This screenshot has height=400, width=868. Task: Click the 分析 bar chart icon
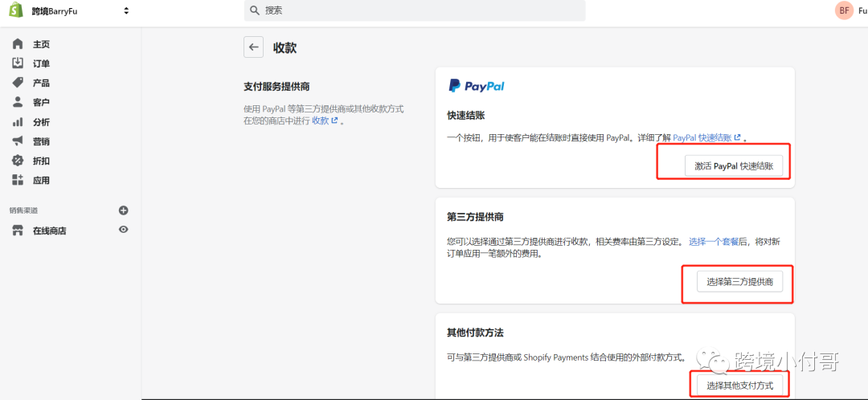click(x=18, y=122)
